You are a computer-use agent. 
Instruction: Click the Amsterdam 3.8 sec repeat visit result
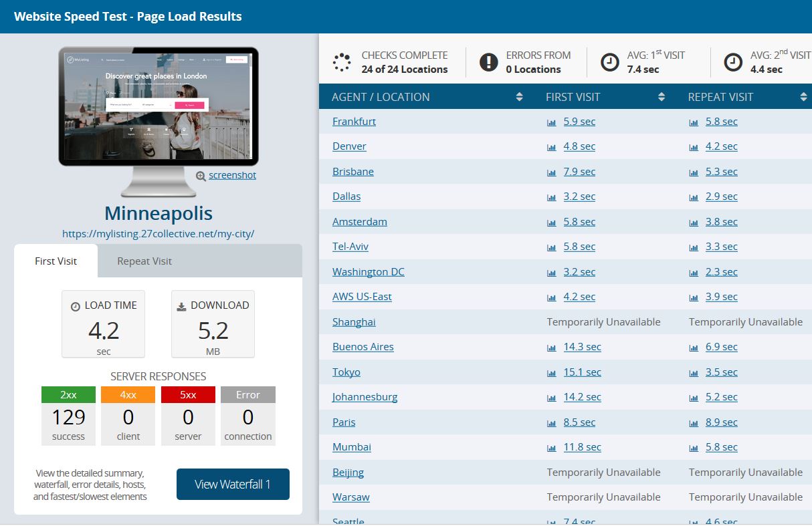coord(721,222)
